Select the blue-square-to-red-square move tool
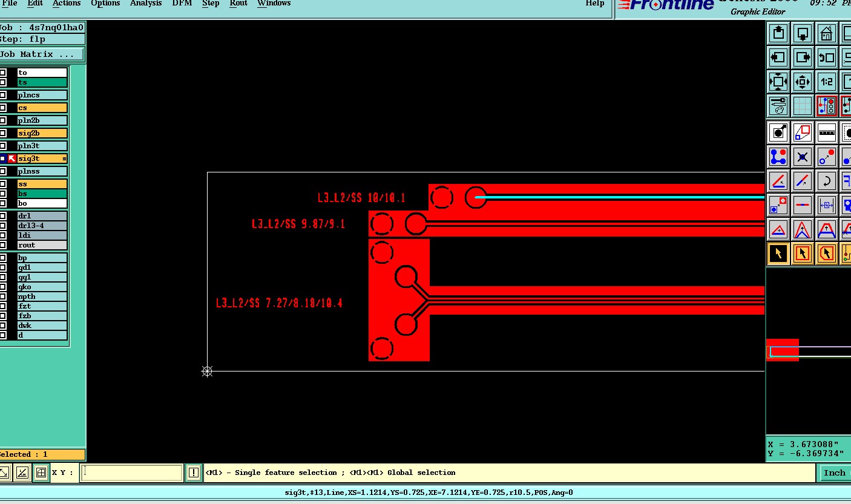 (x=778, y=205)
